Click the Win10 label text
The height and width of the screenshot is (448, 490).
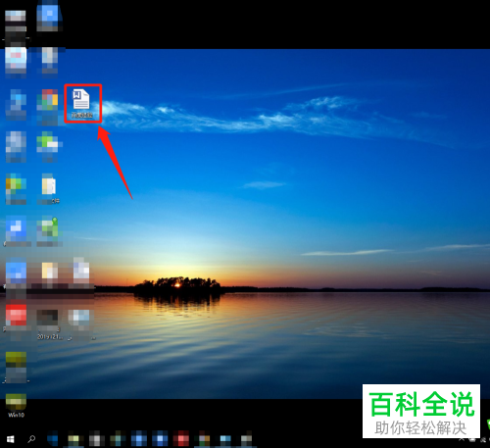16,415
